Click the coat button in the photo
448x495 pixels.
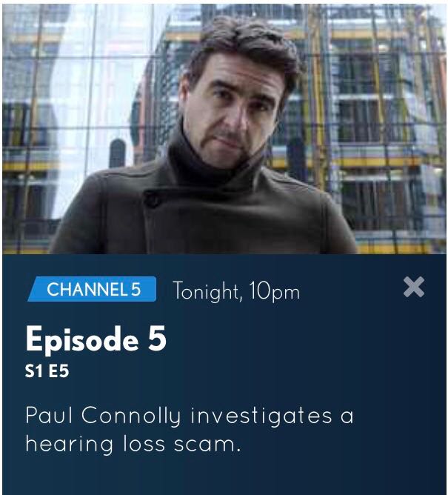pos(152,199)
